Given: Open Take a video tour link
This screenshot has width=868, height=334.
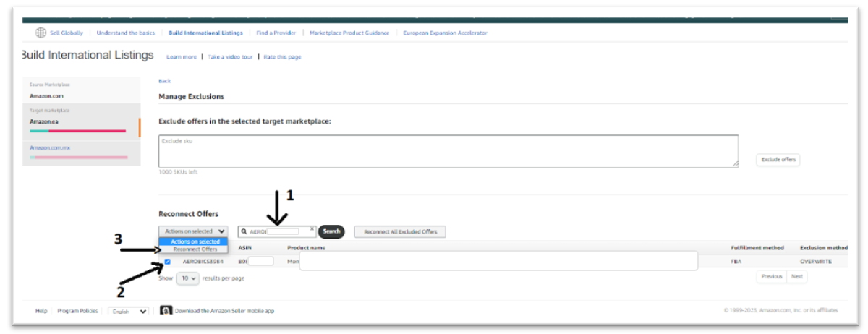Looking at the screenshot, I should point(230,57).
